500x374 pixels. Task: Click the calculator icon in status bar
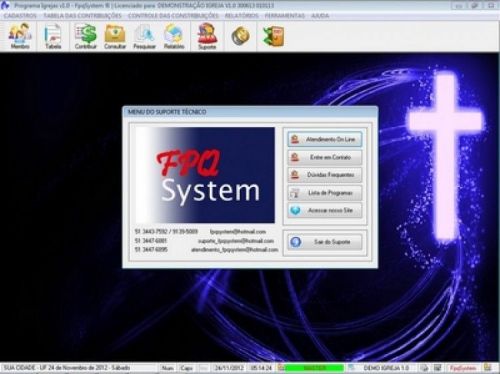pos(437,368)
